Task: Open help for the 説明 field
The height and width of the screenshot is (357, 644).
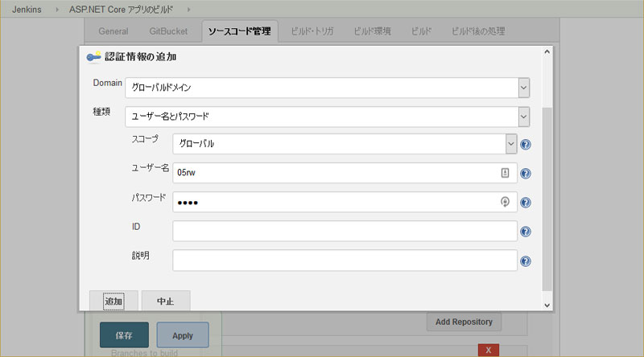Action: [526, 261]
